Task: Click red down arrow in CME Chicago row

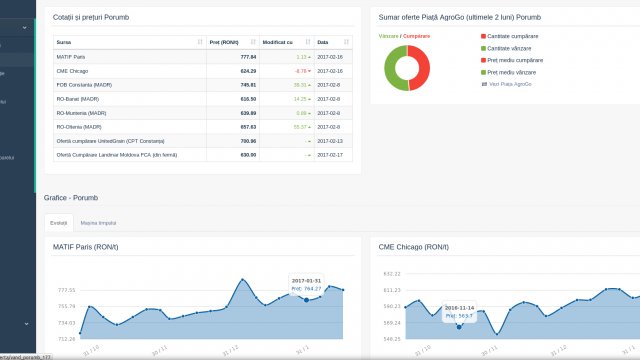Action: point(309,71)
